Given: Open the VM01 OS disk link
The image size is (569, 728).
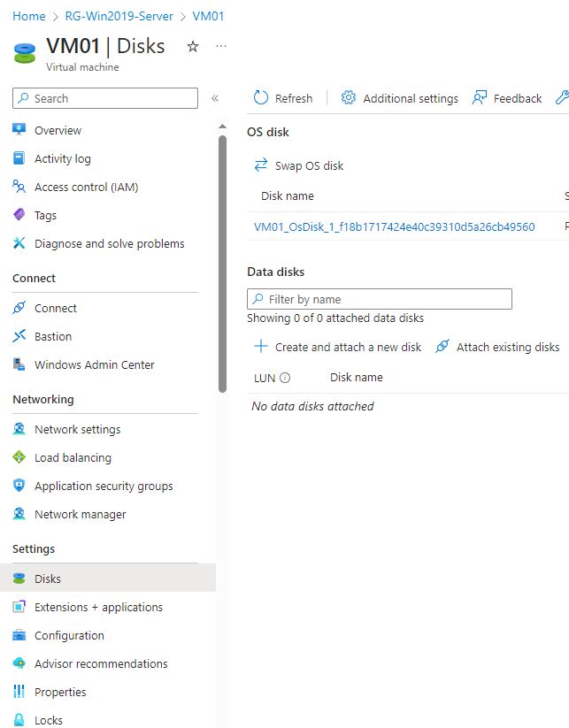Looking at the screenshot, I should 394,226.
